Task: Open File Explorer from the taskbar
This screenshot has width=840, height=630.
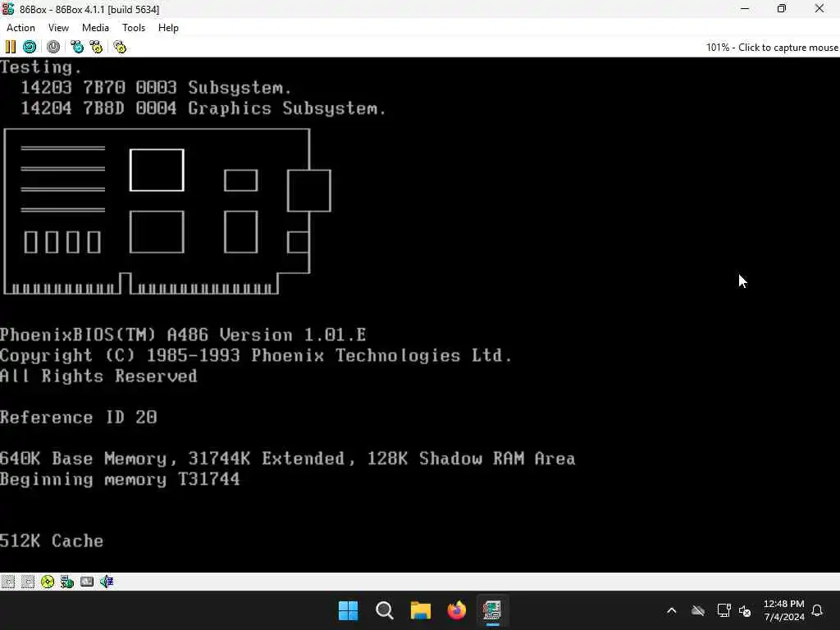Action: [x=421, y=610]
